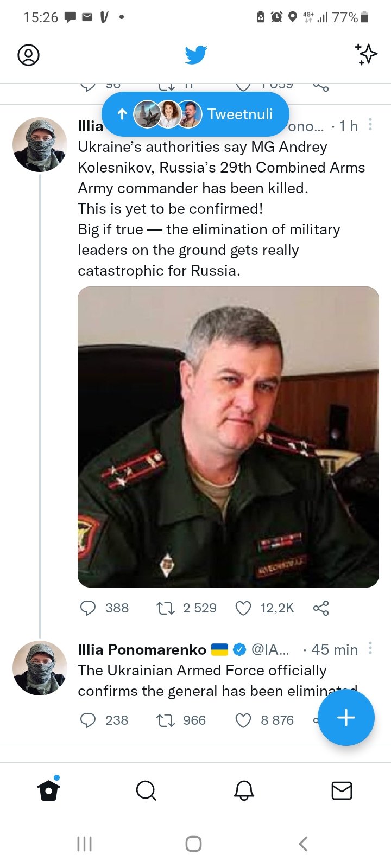Open more options for the 45 min tweet
This screenshot has height=868, width=391.
pos(370,648)
